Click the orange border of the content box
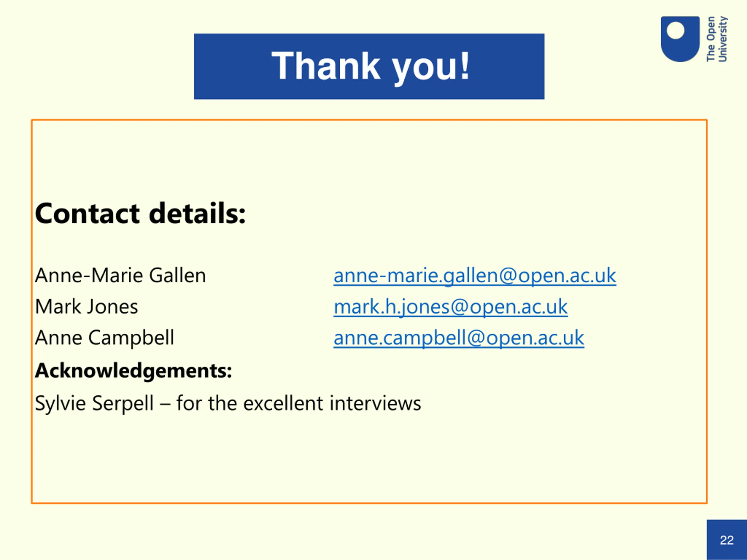This screenshot has width=747, height=560. (x=369, y=120)
